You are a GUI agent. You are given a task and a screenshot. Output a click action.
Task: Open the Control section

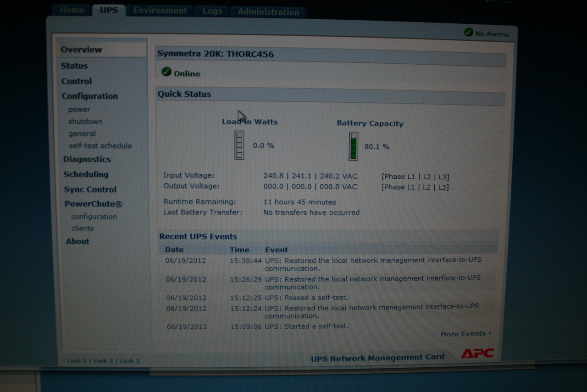click(x=77, y=81)
